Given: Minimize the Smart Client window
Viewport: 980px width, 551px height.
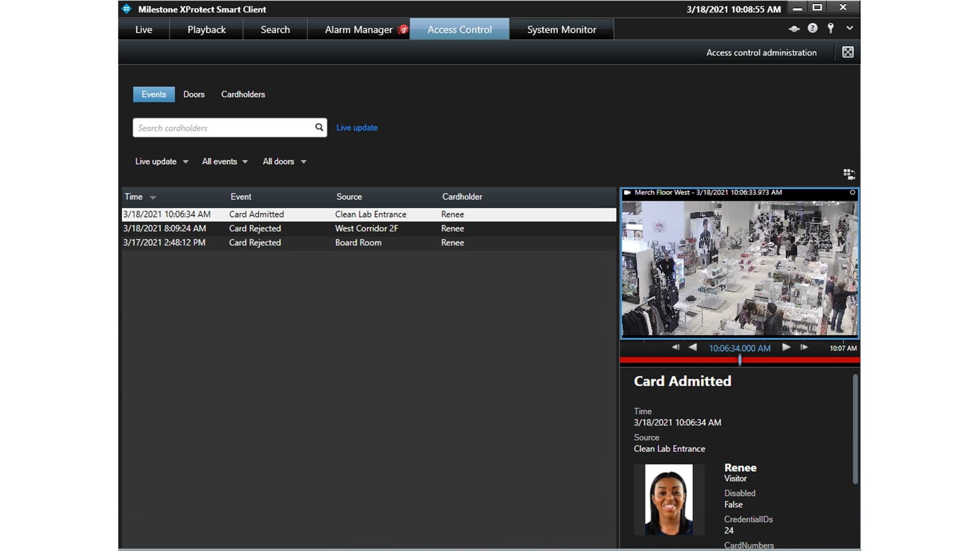Looking at the screenshot, I should coord(797,8).
